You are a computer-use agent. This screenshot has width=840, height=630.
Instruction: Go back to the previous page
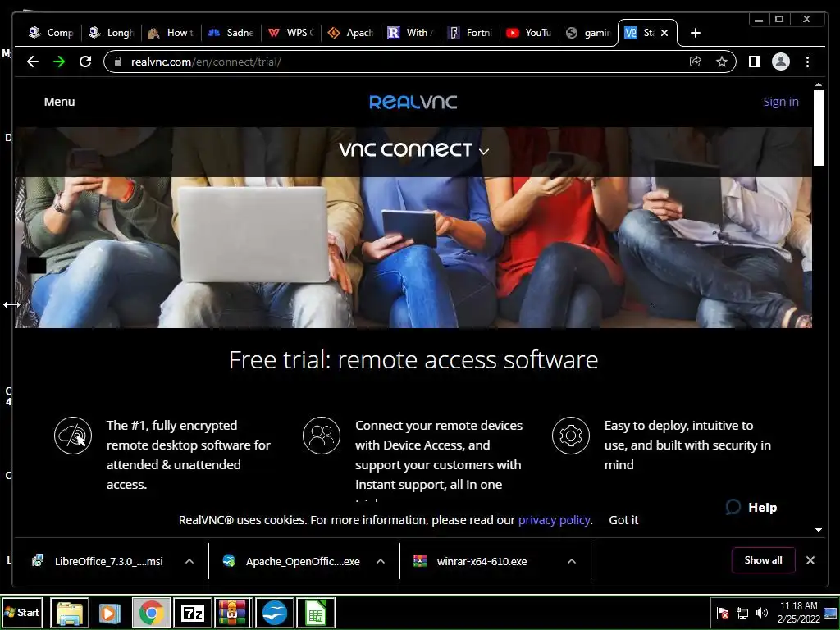[33, 62]
